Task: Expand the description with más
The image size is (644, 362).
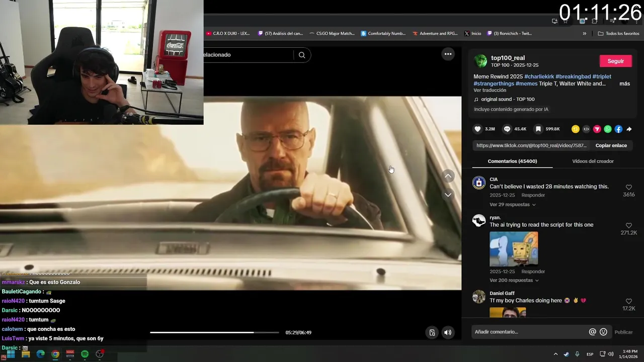Action: tap(624, 83)
